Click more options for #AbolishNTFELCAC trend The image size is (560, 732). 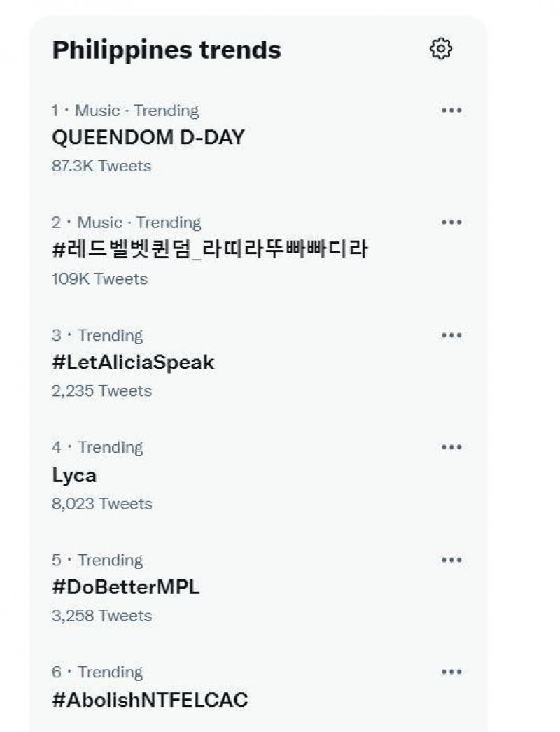(451, 672)
